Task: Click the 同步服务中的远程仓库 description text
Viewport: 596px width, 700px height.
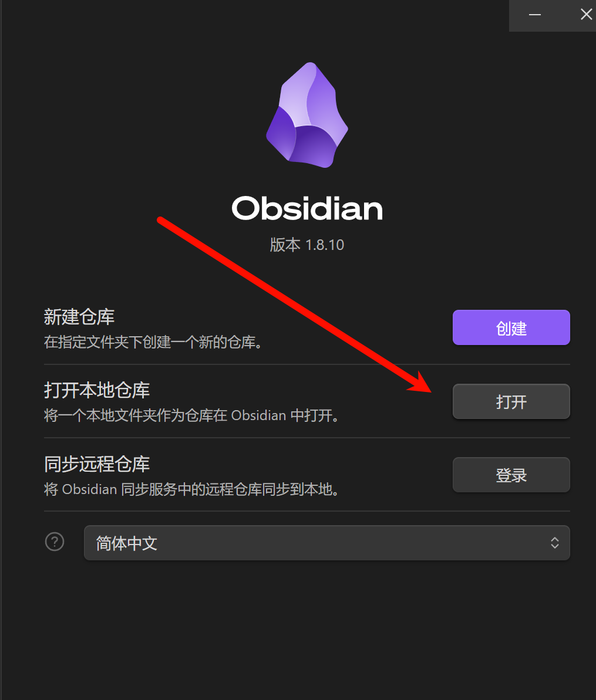Action: (x=191, y=489)
